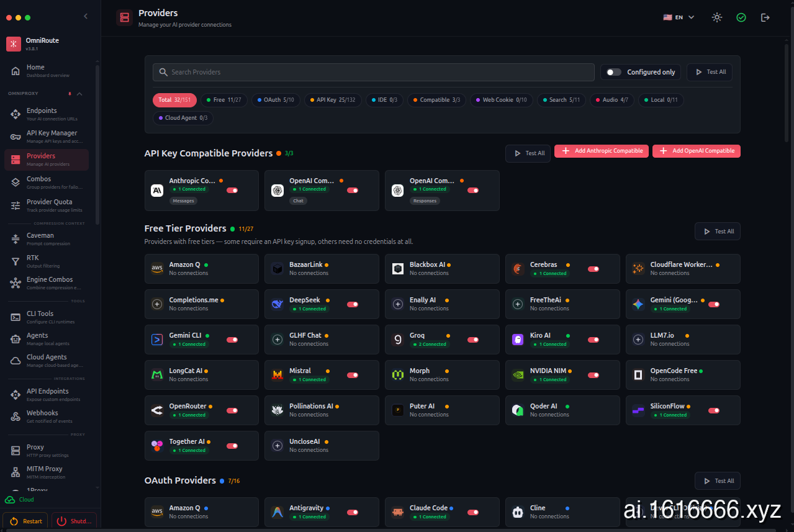
Task: Click the Proxy server icon
Action: point(16,451)
